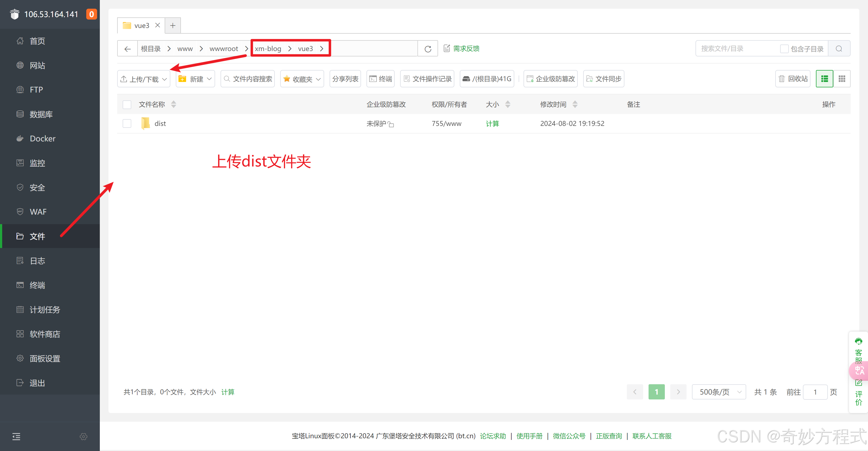Screen dimensions: 868x451
Task: Click the 日志 log icon
Action: coord(20,261)
